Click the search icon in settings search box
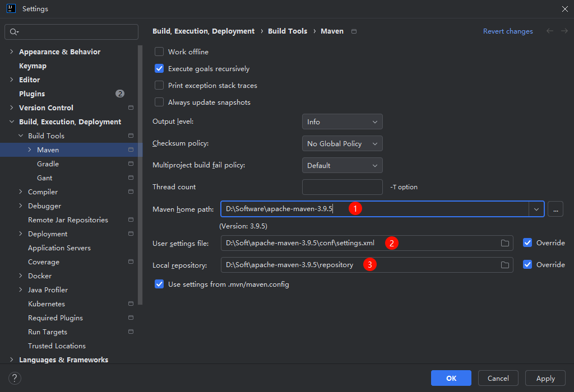This screenshot has width=574, height=392. 13,32
